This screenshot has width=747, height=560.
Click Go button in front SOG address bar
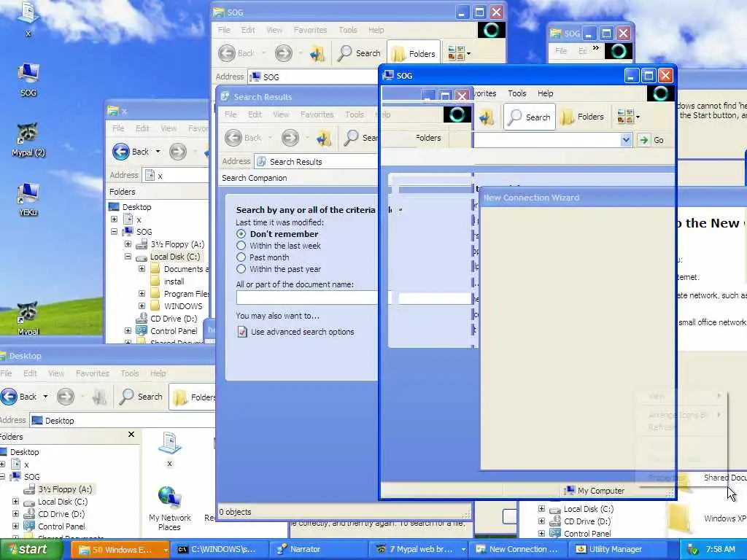click(x=651, y=140)
